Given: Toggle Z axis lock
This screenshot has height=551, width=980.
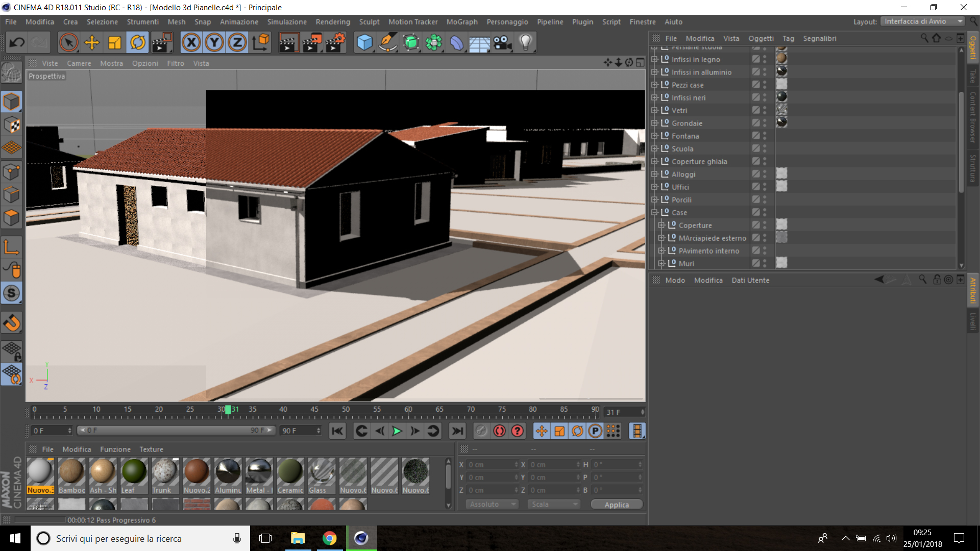Looking at the screenshot, I should coord(237,42).
